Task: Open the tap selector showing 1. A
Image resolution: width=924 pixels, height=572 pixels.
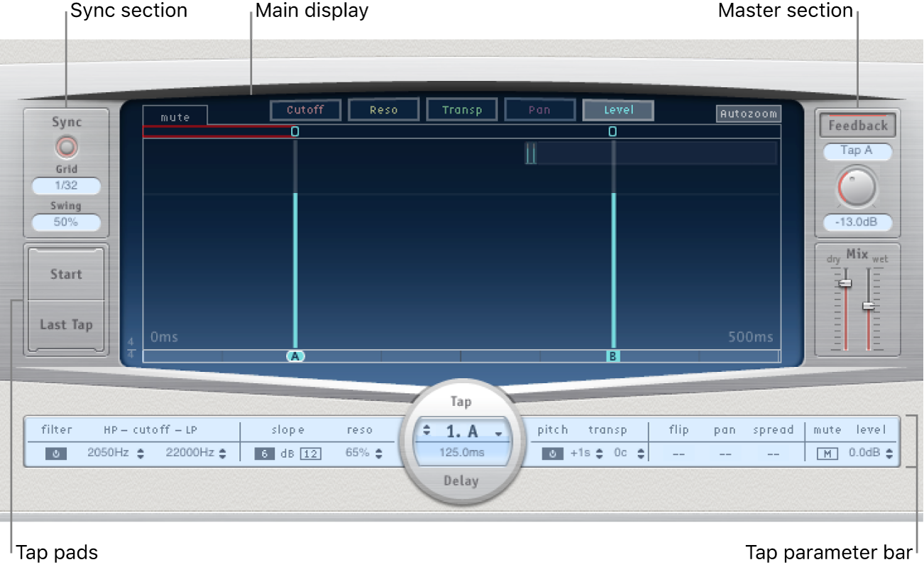Action: 462,429
